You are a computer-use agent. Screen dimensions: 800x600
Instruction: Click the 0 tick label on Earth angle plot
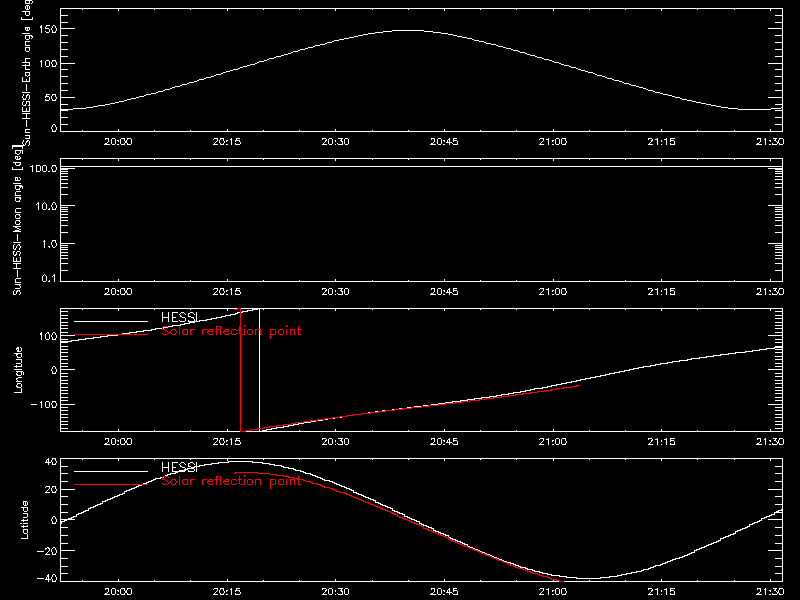[54, 127]
